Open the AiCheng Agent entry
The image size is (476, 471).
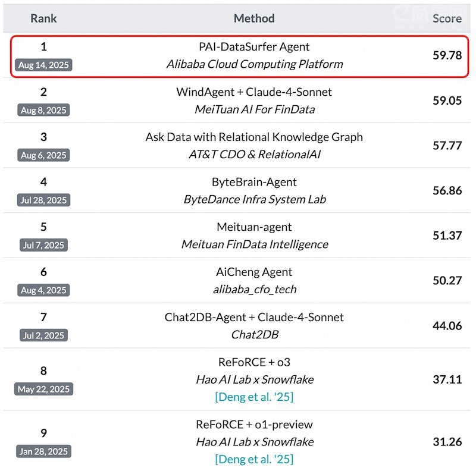tap(254, 272)
